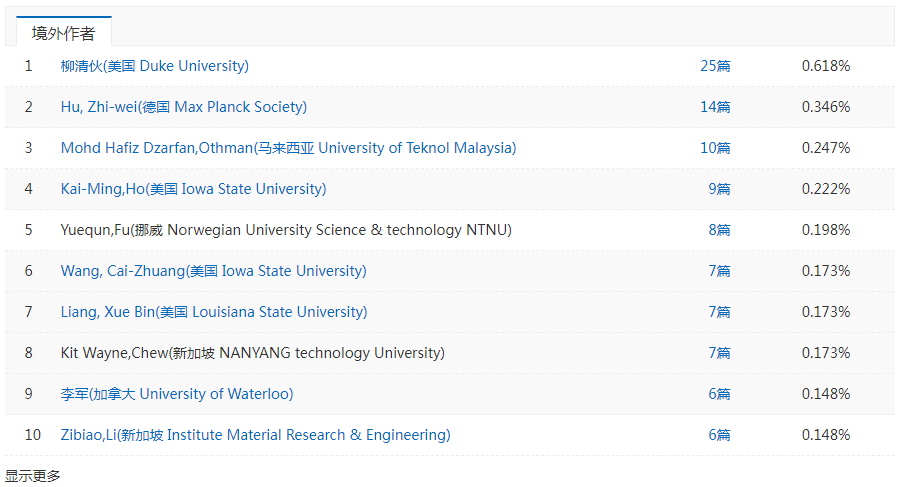The image size is (900, 487).
Task: Select the Yuequn,Fu NTNU author row
Action: pos(450,230)
